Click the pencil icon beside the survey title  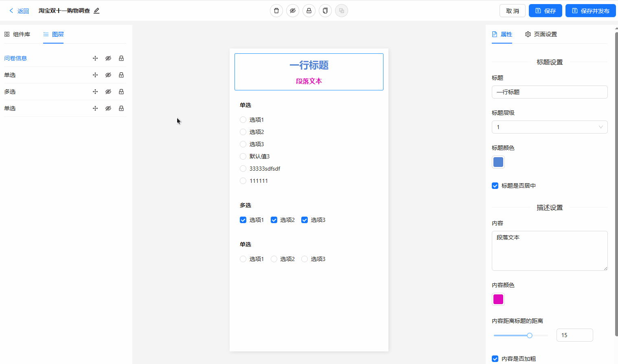(96, 11)
